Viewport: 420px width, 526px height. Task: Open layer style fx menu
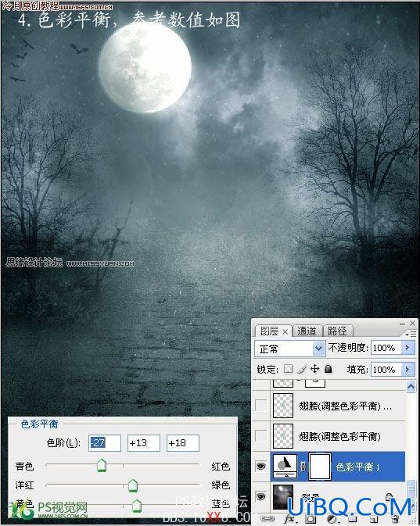[289, 519]
